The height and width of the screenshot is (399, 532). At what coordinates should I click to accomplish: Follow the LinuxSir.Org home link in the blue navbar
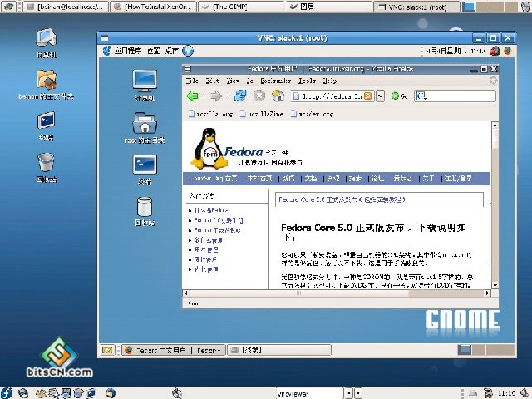pos(213,178)
